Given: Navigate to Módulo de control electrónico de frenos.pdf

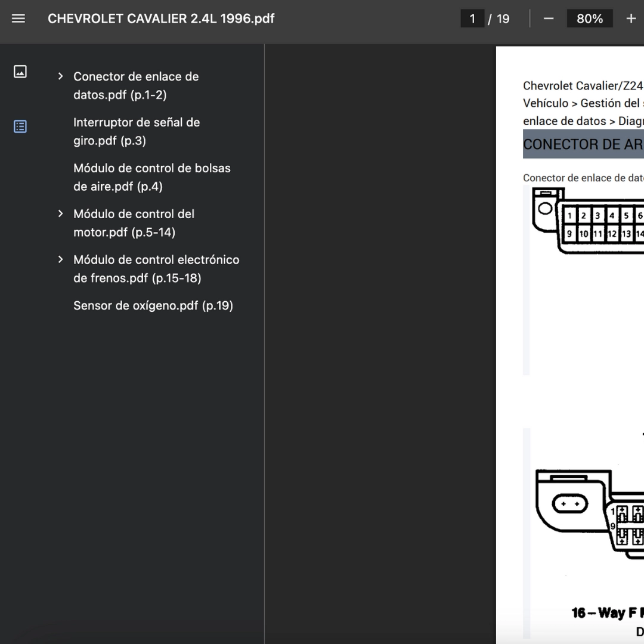Looking at the screenshot, I should click(156, 269).
